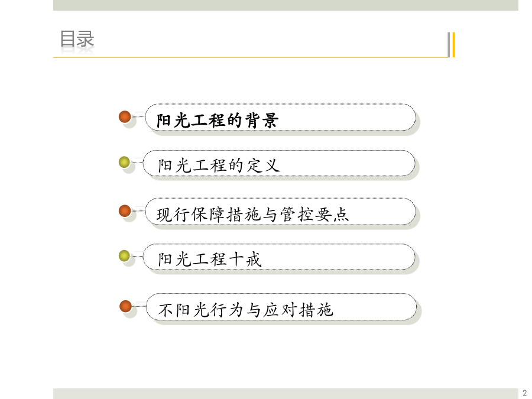Open the 阳光工程的背景 section
Image resolution: width=532 pixels, height=399 pixels.
tap(218, 120)
